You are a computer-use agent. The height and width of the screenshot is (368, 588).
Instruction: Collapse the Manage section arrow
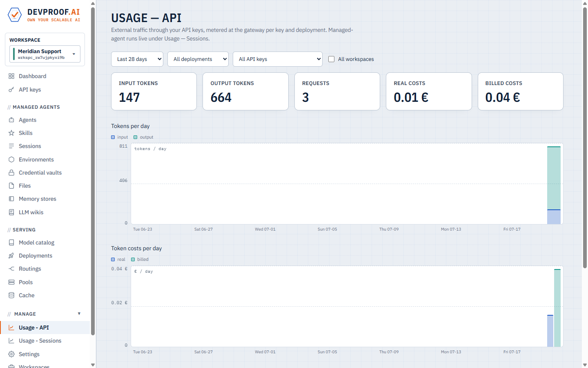[x=79, y=314]
